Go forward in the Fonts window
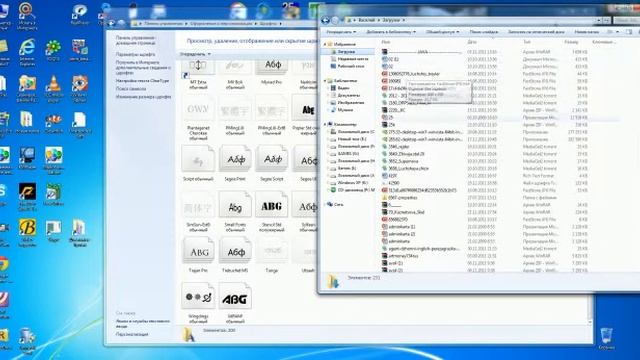 click(121, 23)
